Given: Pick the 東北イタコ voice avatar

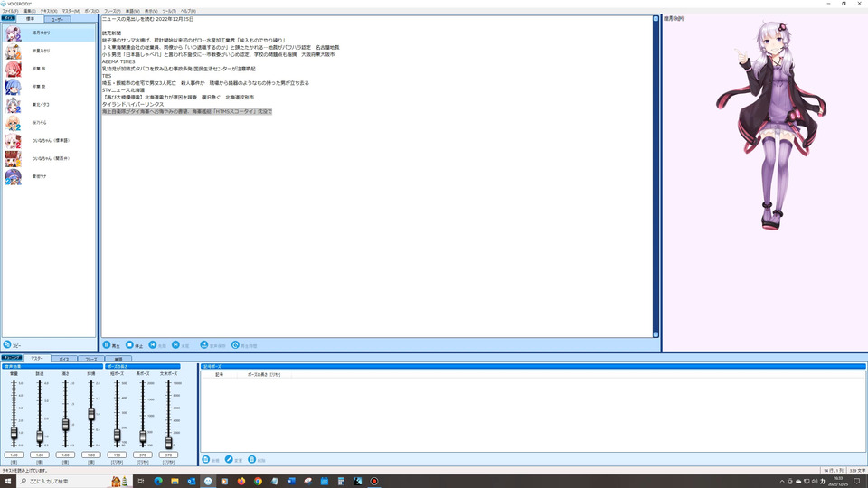Looking at the screenshot, I should click(14, 105).
